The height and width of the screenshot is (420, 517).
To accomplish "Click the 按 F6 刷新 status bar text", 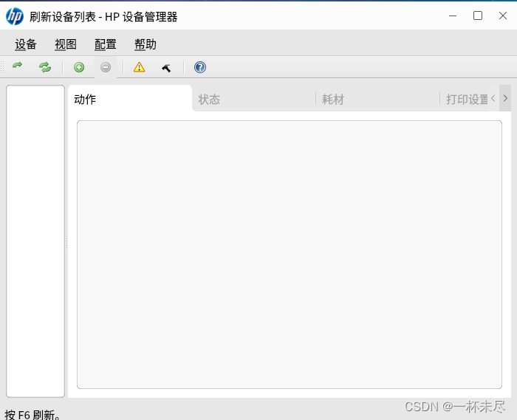I will [32, 415].
